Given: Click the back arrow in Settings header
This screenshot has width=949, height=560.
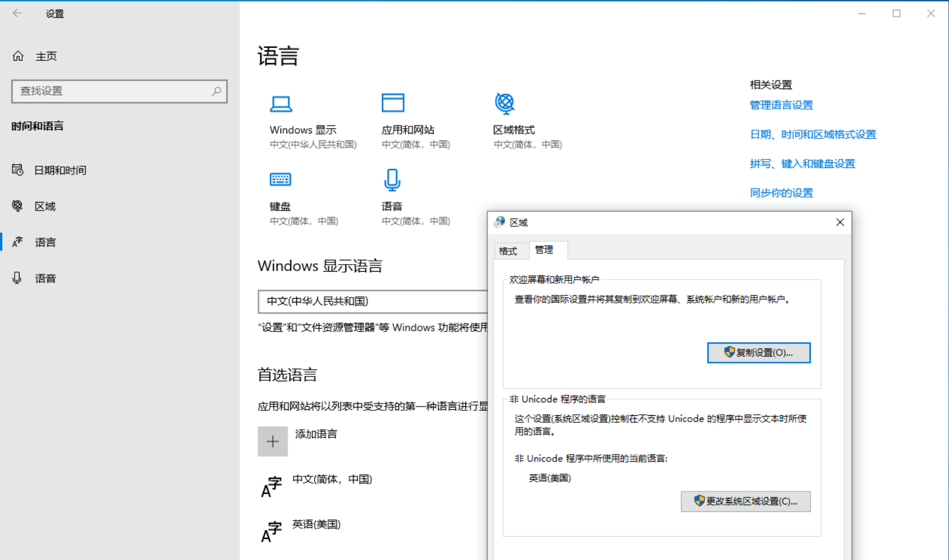Looking at the screenshot, I should tap(17, 14).
